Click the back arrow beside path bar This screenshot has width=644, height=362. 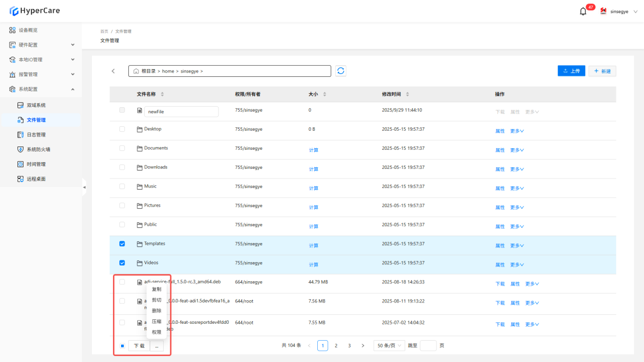(113, 71)
